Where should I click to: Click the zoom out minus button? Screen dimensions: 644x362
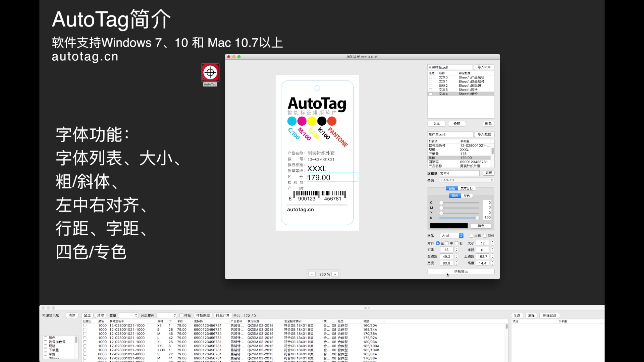pos(312,274)
